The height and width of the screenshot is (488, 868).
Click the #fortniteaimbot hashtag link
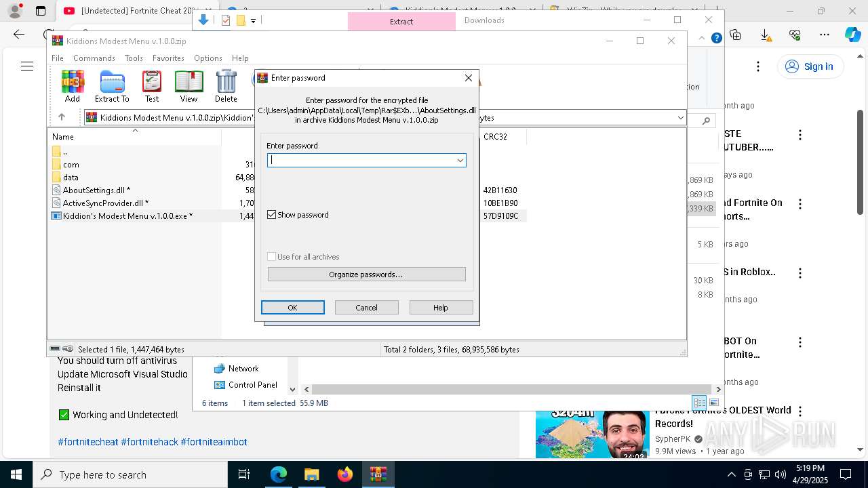coord(214,442)
